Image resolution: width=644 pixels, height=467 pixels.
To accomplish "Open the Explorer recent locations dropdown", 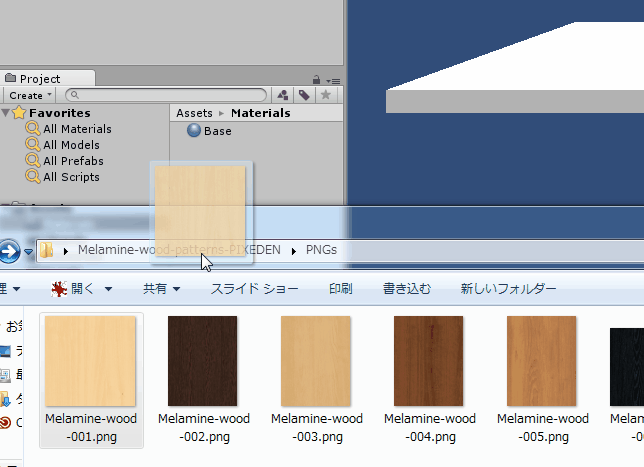I will click(28, 251).
